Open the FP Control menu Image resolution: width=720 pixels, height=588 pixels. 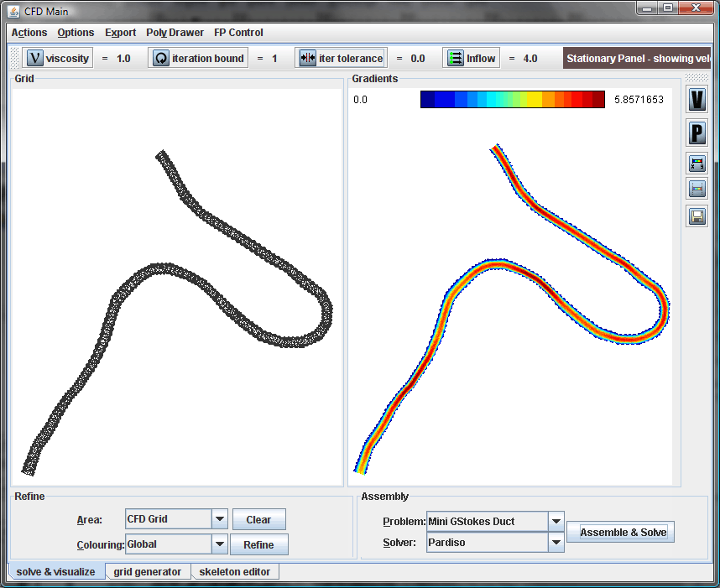(x=238, y=33)
